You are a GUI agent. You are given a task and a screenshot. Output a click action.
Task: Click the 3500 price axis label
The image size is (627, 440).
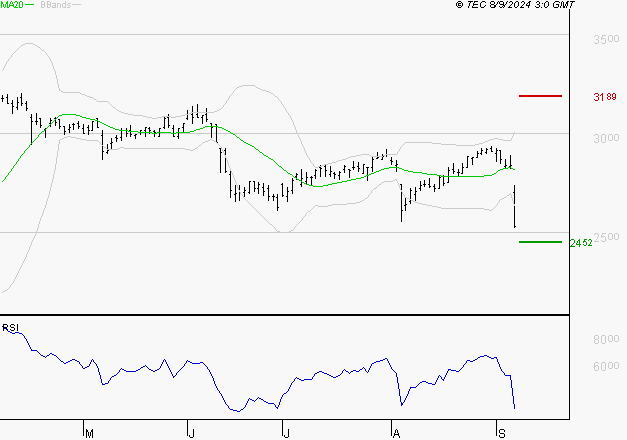click(606, 39)
